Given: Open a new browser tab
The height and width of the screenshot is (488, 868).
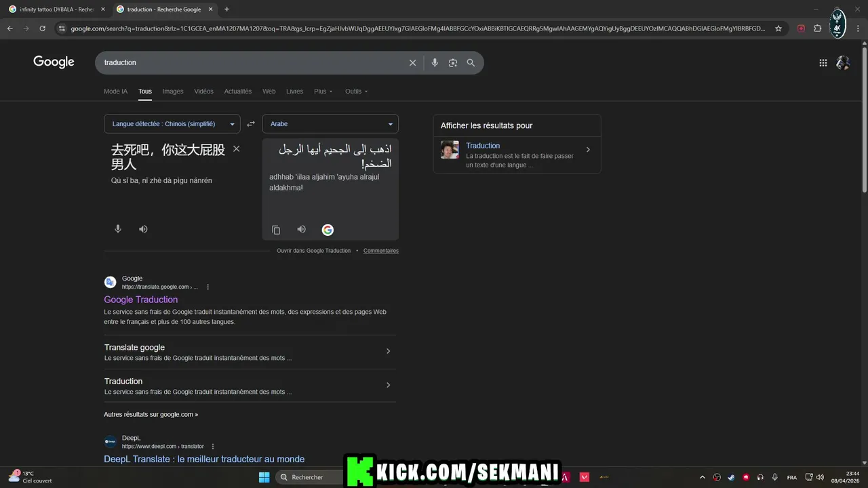Looking at the screenshot, I should (226, 9).
